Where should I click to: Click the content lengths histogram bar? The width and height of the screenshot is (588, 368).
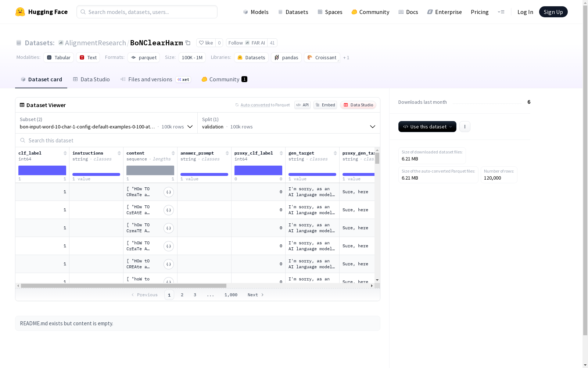tap(150, 170)
